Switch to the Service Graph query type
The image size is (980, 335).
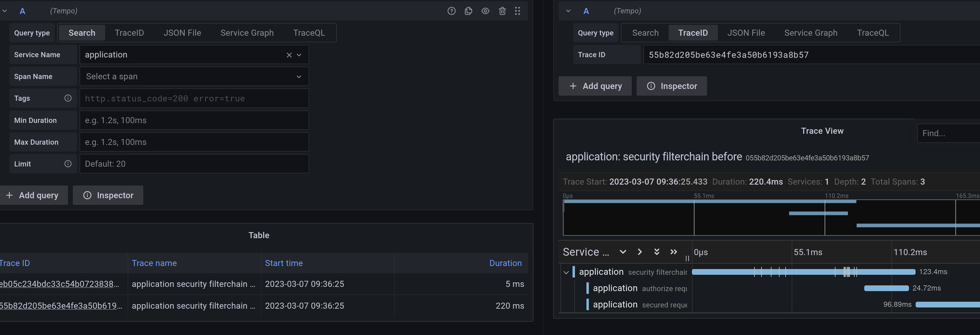[x=247, y=33]
